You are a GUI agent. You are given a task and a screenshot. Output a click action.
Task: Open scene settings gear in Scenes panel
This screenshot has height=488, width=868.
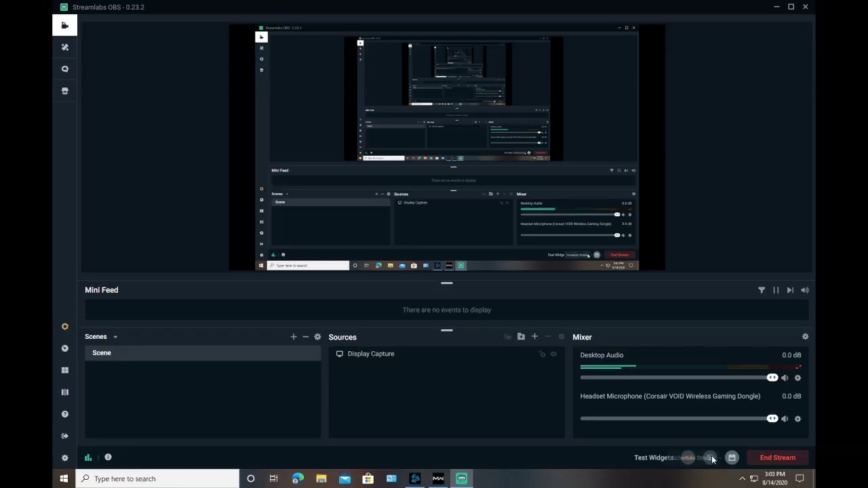[x=317, y=337]
